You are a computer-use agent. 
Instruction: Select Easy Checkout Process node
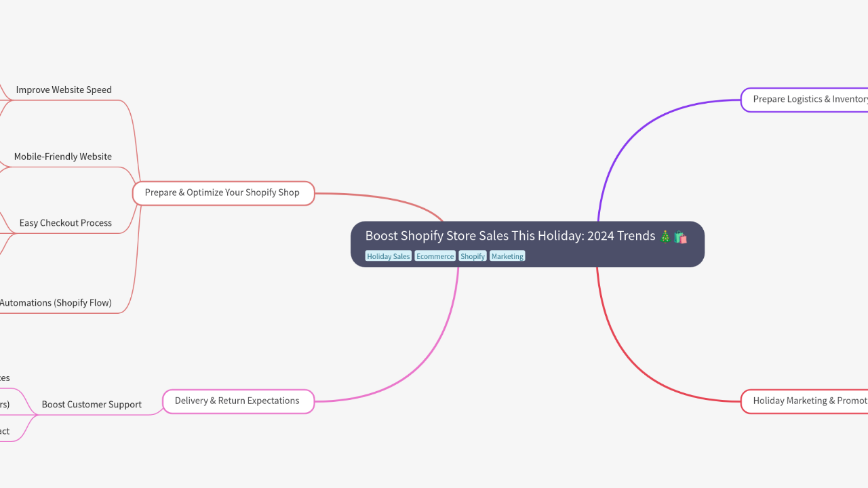pos(66,223)
